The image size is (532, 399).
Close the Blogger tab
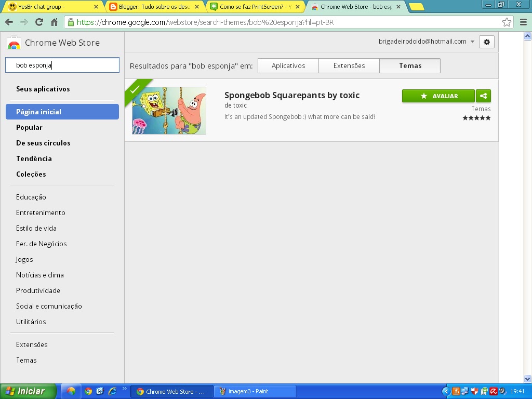coord(197,7)
